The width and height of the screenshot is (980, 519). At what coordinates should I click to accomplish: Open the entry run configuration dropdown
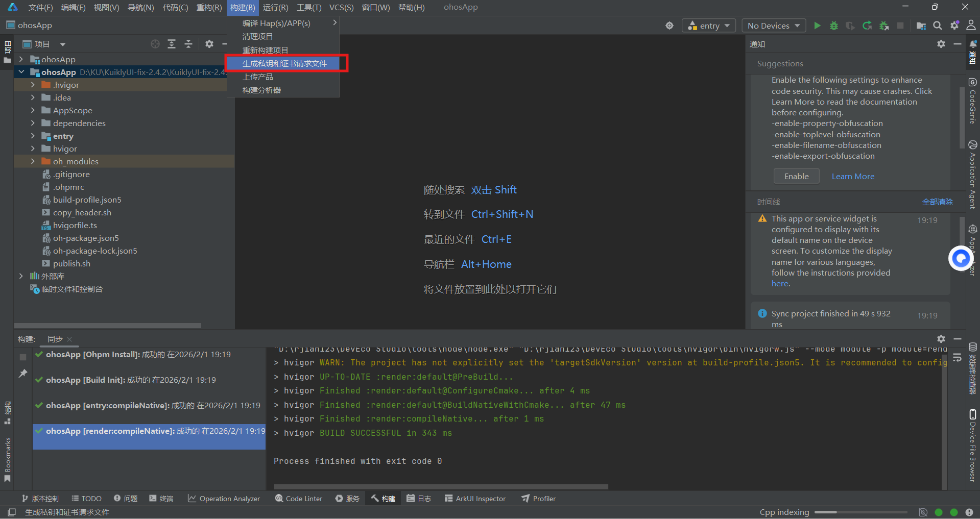click(709, 26)
